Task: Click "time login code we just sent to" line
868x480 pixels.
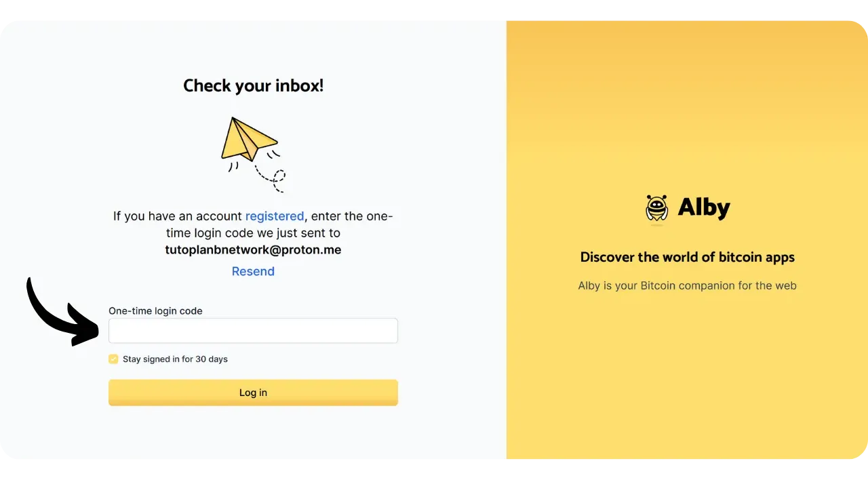Action: 253,233
